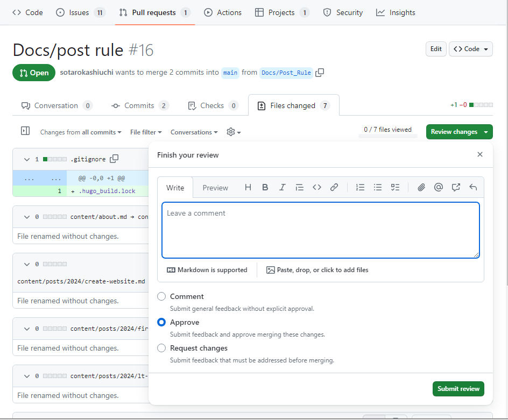This screenshot has height=420, width=508.
Task: Click the Submit review button
Action: click(458, 389)
